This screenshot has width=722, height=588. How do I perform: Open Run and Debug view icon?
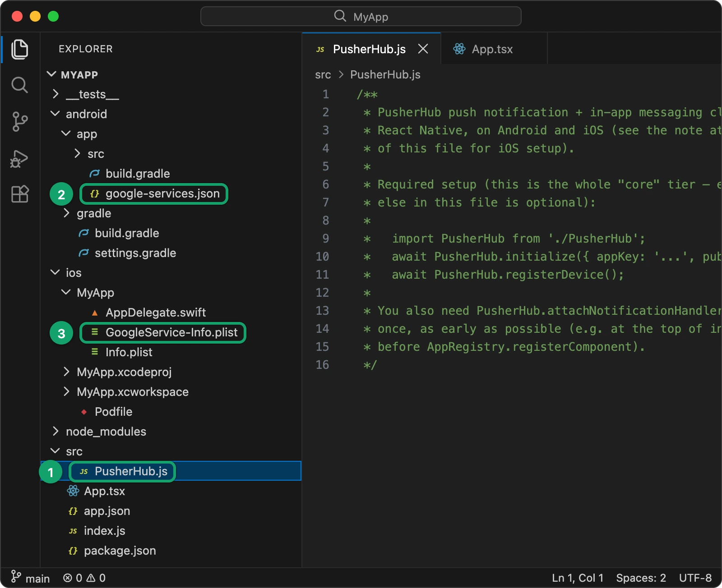[20, 159]
